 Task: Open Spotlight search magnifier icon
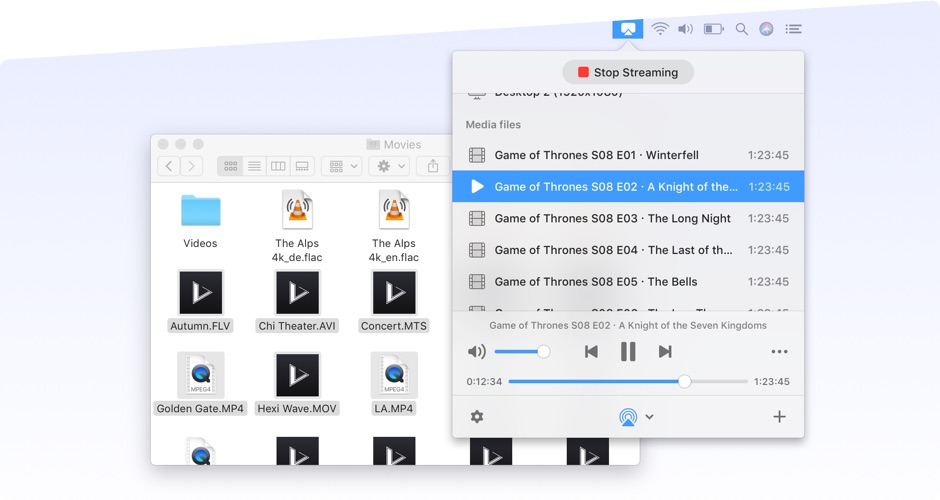click(x=742, y=29)
